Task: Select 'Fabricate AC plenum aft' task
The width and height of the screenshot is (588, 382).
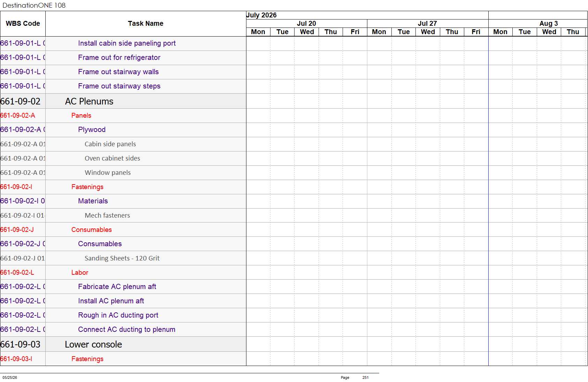Action: (117, 287)
